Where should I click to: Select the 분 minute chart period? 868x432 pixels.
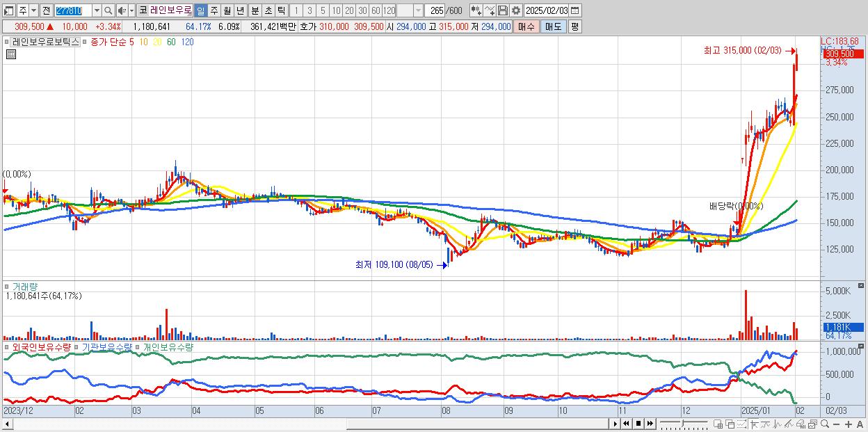[x=255, y=10]
